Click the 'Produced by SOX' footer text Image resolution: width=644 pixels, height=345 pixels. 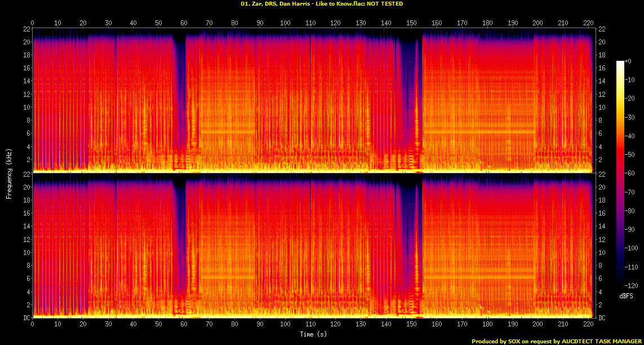[496, 341]
